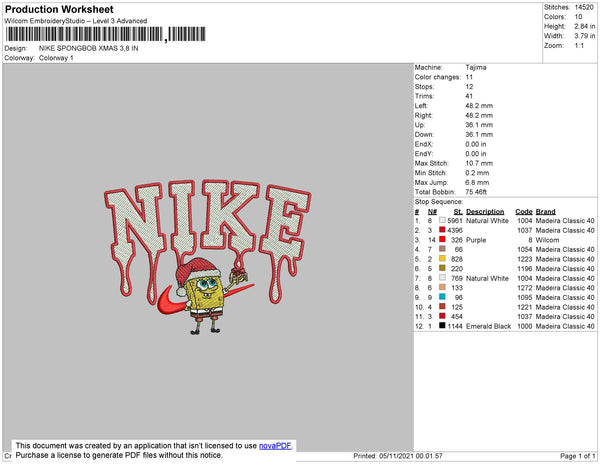Image resolution: width=600 pixels, height=464 pixels.
Task: Click the Stops value 12
Action: [x=469, y=86]
